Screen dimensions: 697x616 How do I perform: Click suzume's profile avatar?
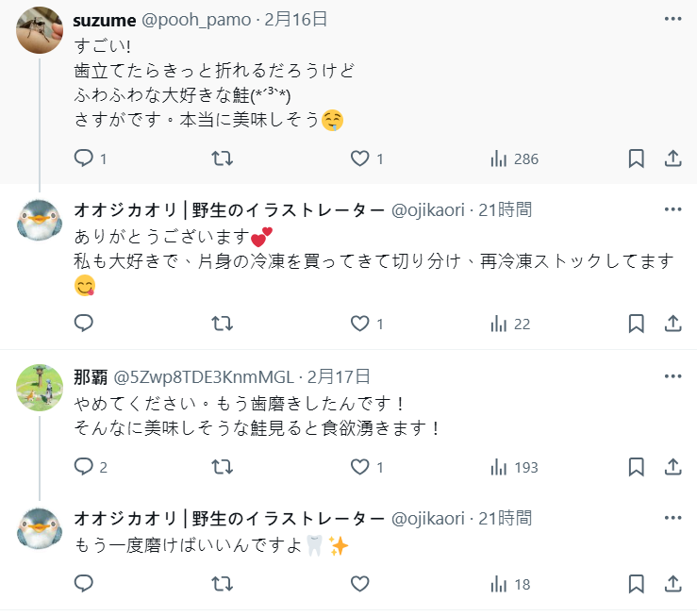pyautogui.click(x=41, y=31)
